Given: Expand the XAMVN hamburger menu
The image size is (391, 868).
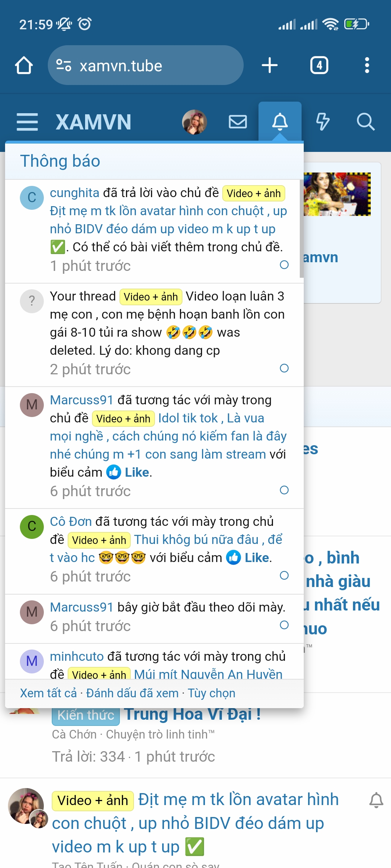Looking at the screenshot, I should pyautogui.click(x=27, y=122).
